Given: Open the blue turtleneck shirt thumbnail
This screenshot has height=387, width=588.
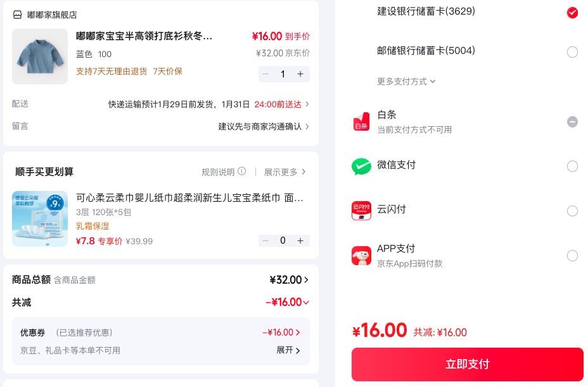Looking at the screenshot, I should coord(40,56).
